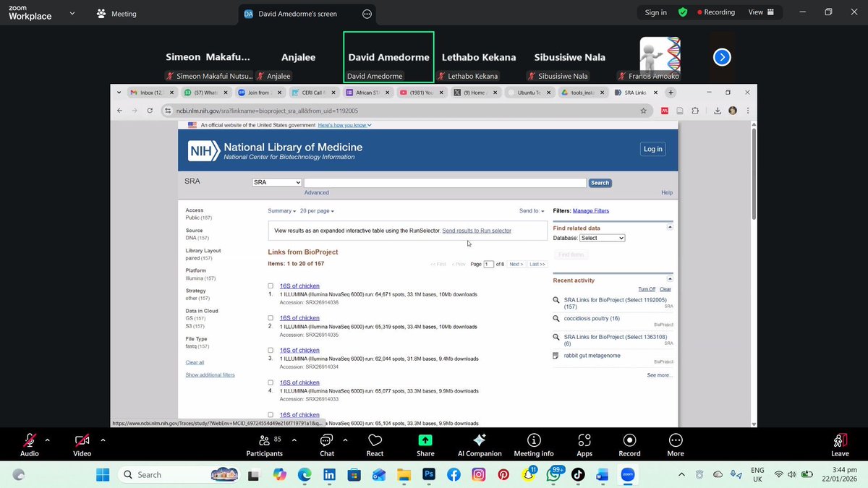The image size is (868, 488).
Task: Open Photoshop from the Windows taskbar
Action: tap(428, 475)
